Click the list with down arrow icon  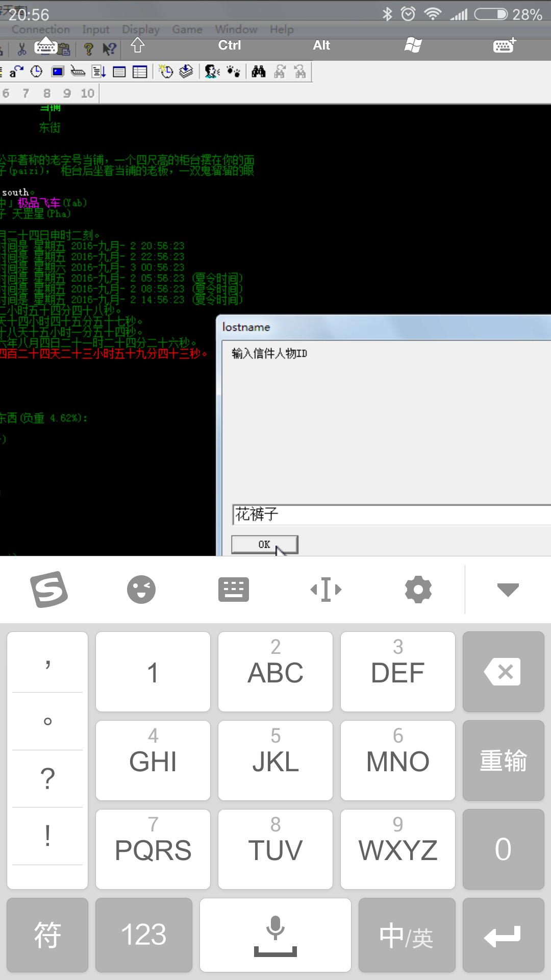pyautogui.click(x=98, y=71)
